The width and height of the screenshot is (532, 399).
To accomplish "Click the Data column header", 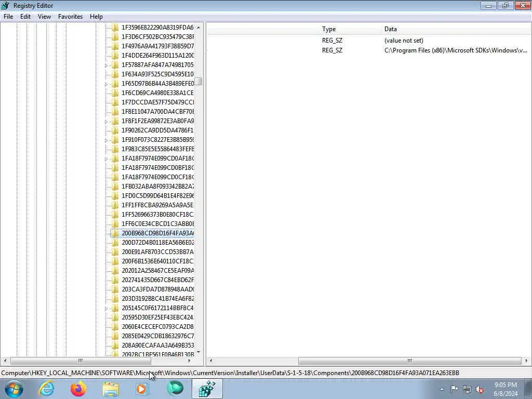I will 456,29.
